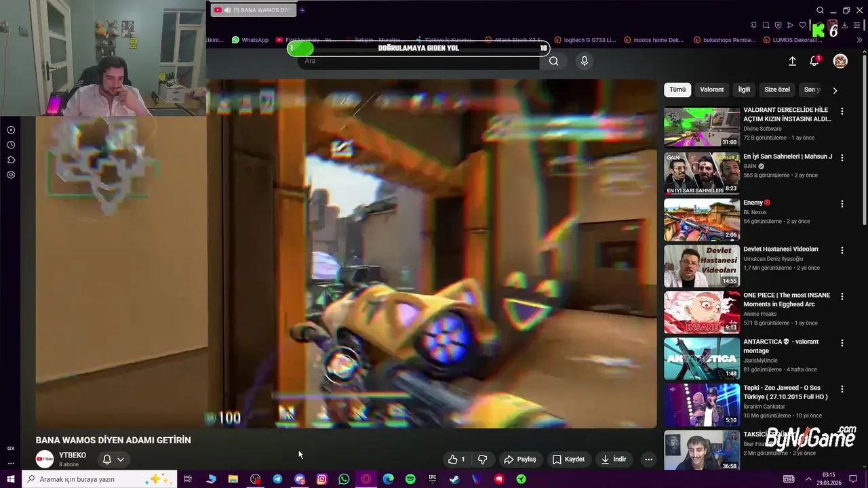This screenshot has width=868, height=488.
Task: Open the Opera downloads arrow icon
Action: (x=845, y=25)
